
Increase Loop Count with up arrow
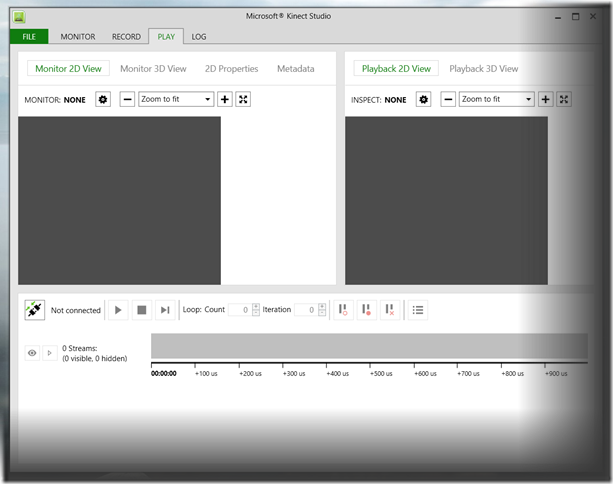coord(256,307)
